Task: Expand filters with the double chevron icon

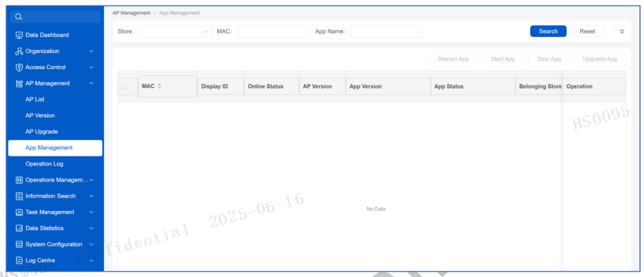Action: click(622, 32)
